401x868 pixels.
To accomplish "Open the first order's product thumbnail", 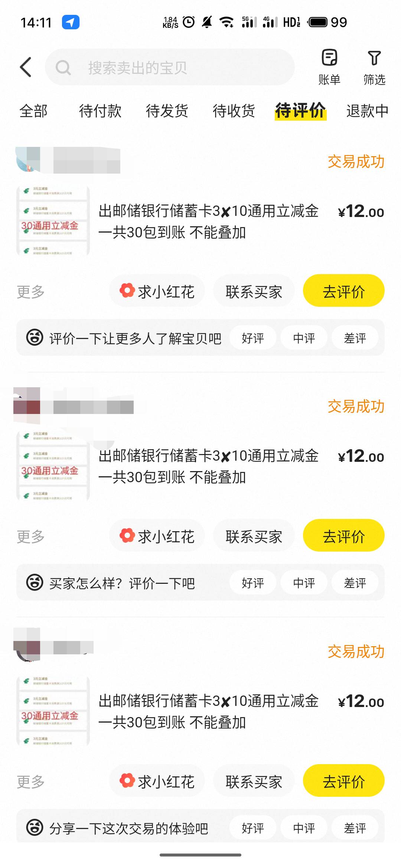I will pos(53,221).
